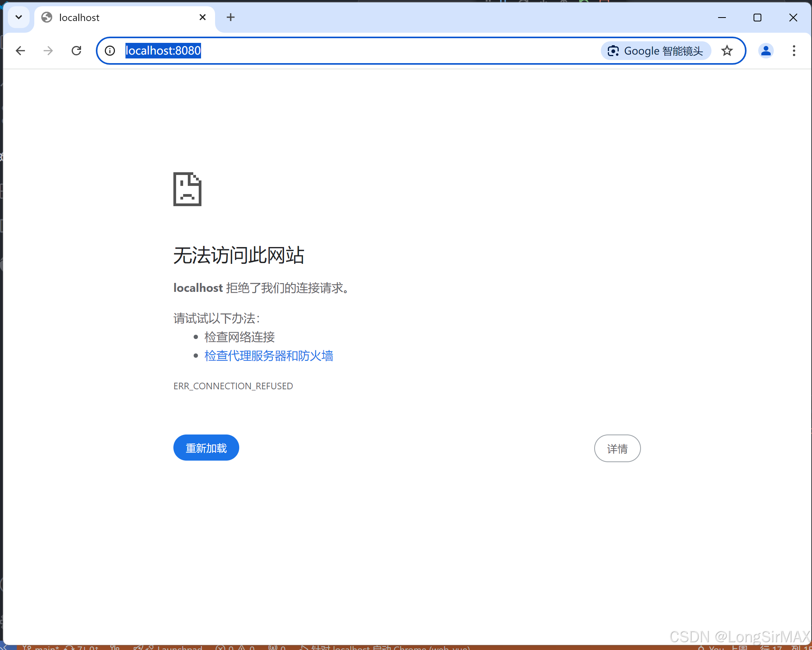Click the ERR_CONNECTION_REFUSED error code text
The height and width of the screenshot is (650, 812).
(233, 386)
